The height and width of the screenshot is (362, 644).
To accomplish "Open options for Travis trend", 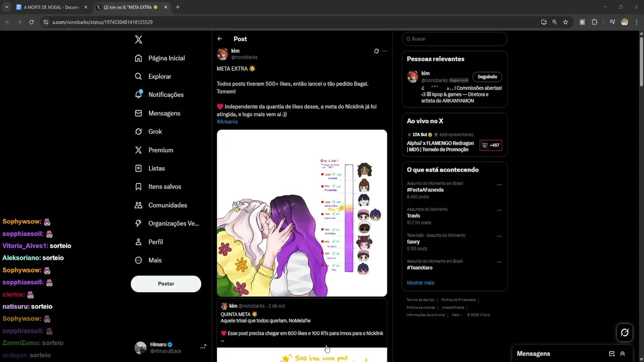I will click(499, 210).
